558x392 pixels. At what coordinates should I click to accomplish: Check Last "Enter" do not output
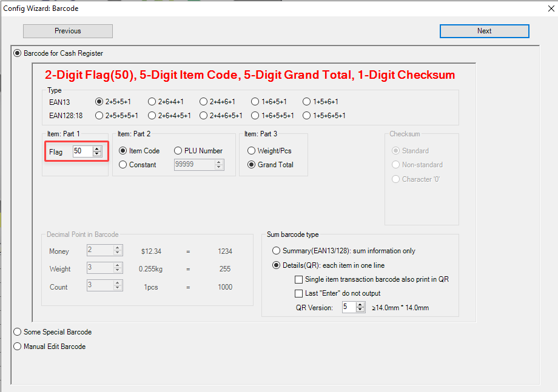298,293
